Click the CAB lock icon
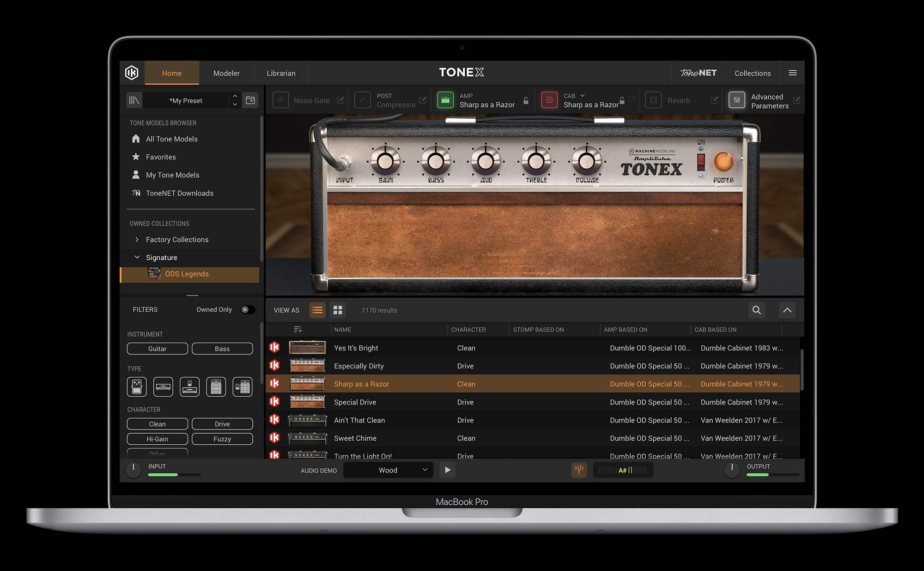This screenshot has height=571, width=924. click(x=622, y=100)
